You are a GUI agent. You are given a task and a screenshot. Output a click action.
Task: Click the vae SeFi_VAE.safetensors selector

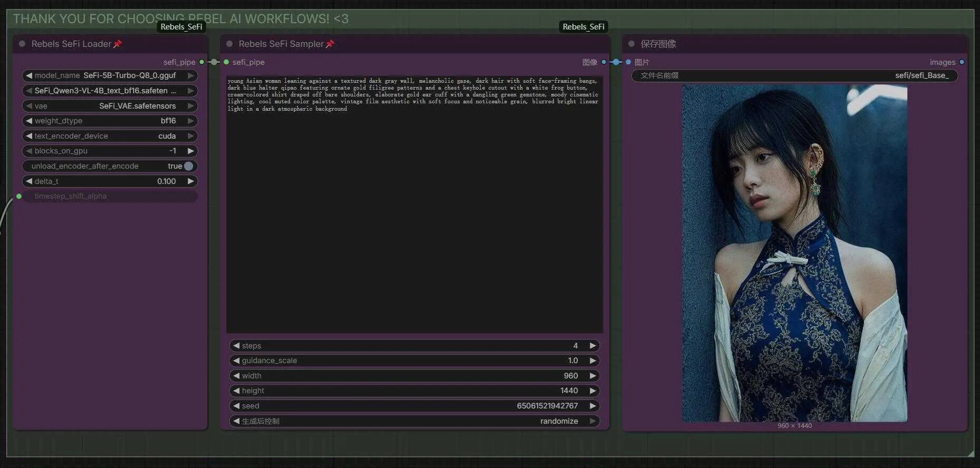click(110, 106)
